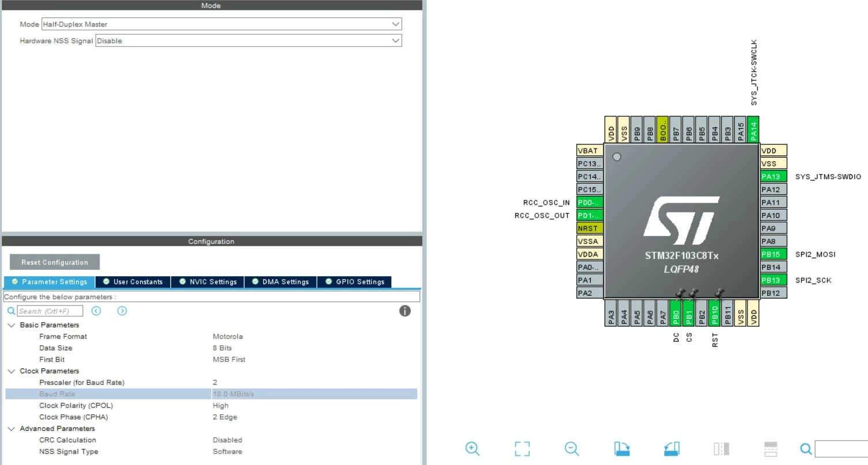Show parameter info with the i icon
This screenshot has width=868, height=465.
coord(405,311)
